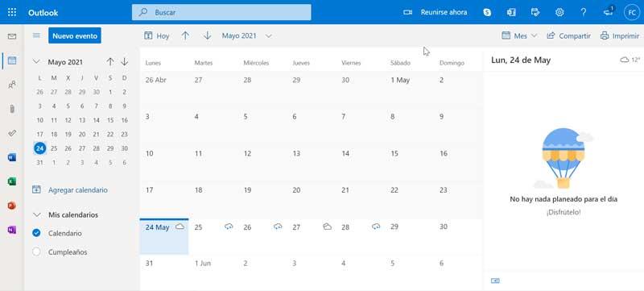Select day 12 in mini calendar
644x291 pixels.
click(x=68, y=120)
